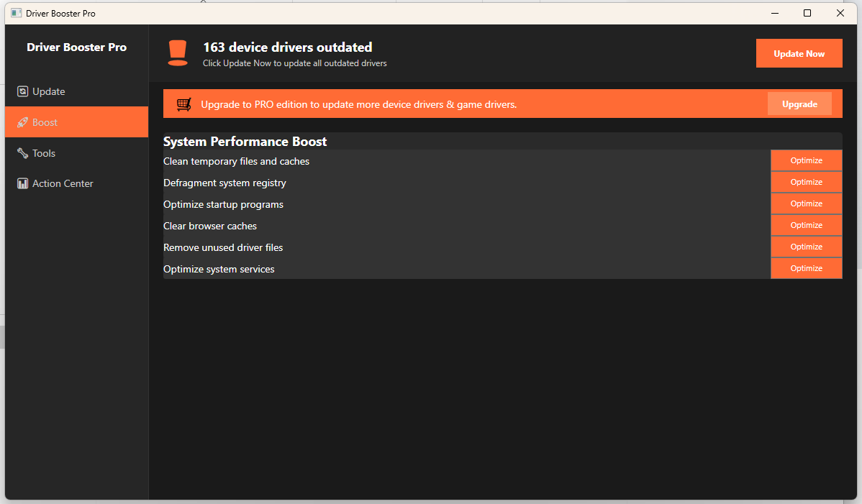Click the Upgrade to PRO edition banner text
Image resolution: width=862 pixels, height=504 pixels.
pyautogui.click(x=358, y=104)
